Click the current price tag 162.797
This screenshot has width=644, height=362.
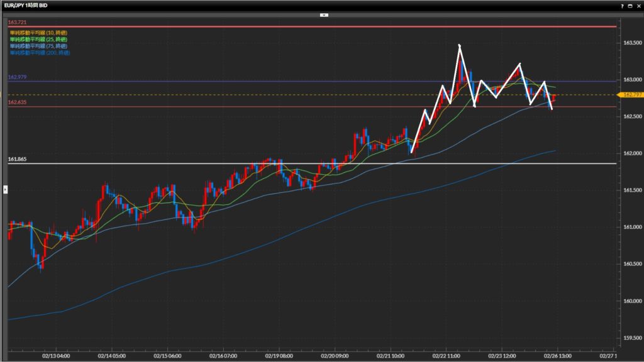pyautogui.click(x=631, y=95)
